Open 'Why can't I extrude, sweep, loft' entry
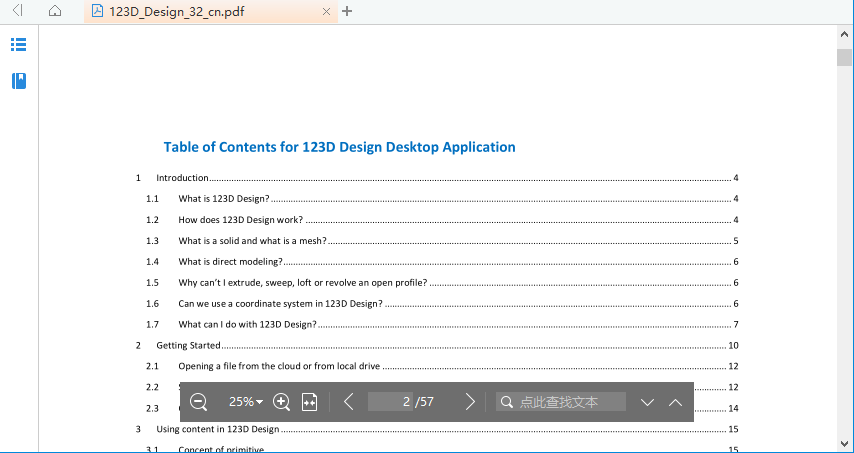854x453 pixels. (442, 283)
